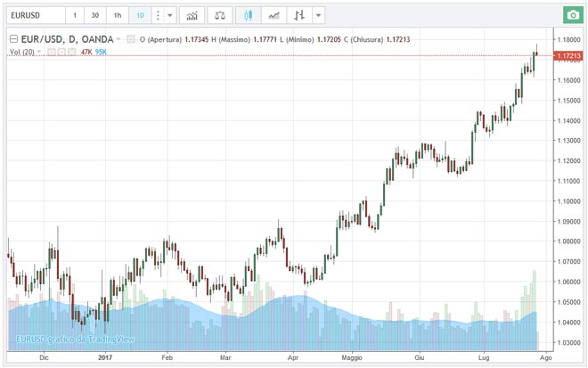This screenshot has width=588, height=368.
Task: Expand the chart style dropdown arrow
Action: pos(319,16)
